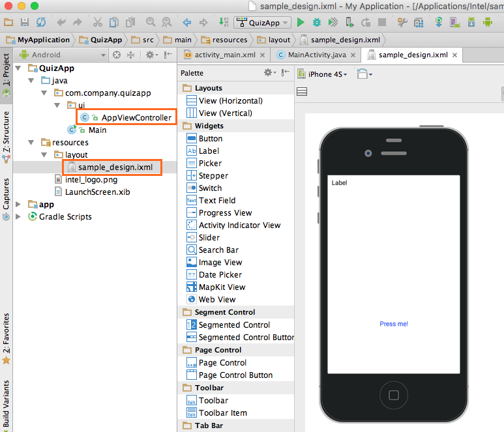Click the gray Stop square icon

[382, 22]
